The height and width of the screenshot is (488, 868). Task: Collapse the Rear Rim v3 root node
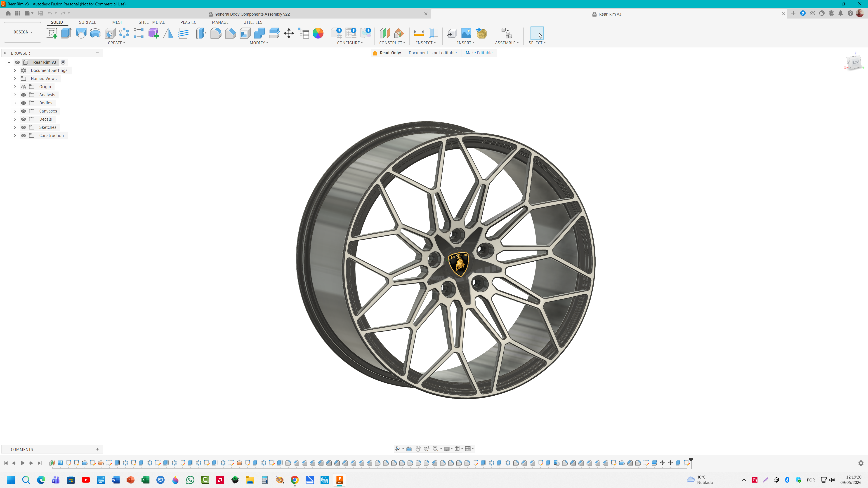(9, 62)
